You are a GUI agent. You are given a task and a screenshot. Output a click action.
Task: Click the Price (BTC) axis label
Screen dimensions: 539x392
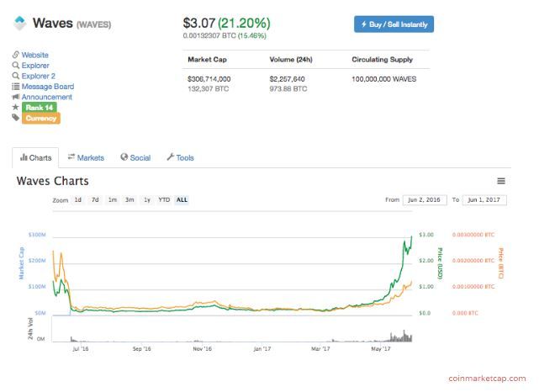500,263
